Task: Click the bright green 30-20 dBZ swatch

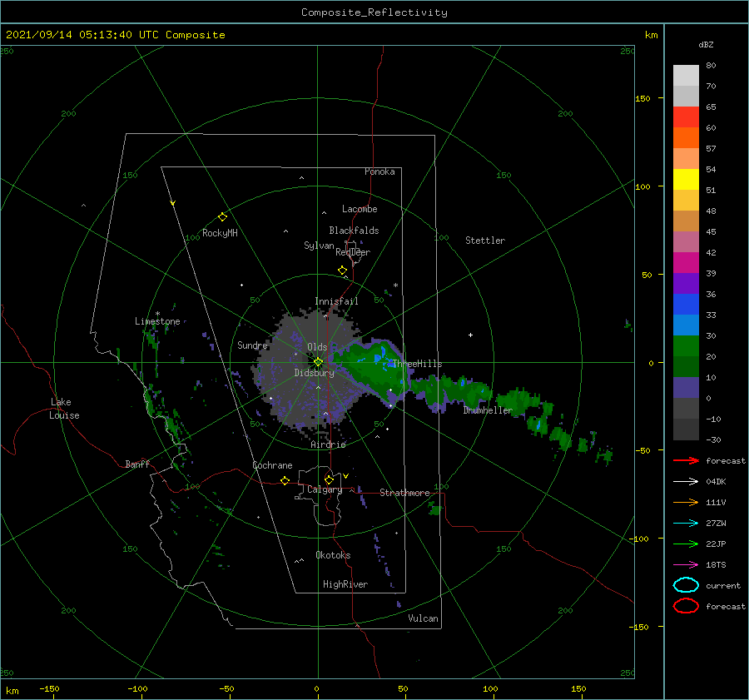Action: (x=686, y=346)
